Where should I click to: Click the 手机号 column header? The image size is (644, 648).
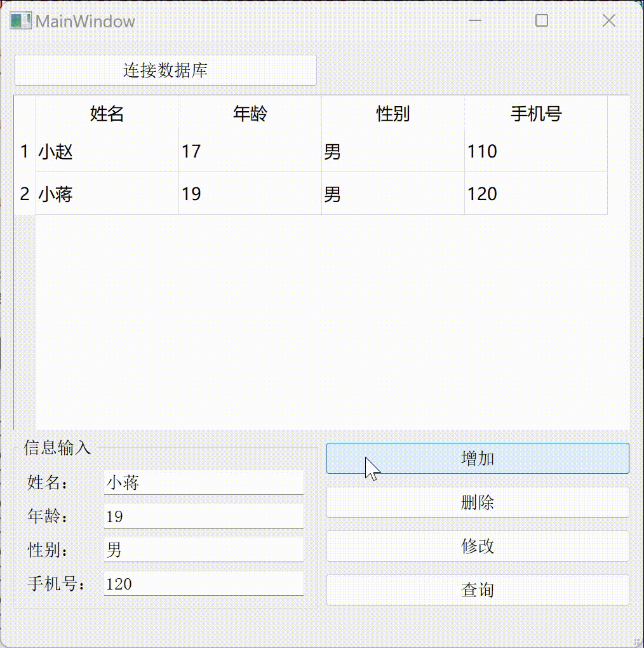coord(536,113)
